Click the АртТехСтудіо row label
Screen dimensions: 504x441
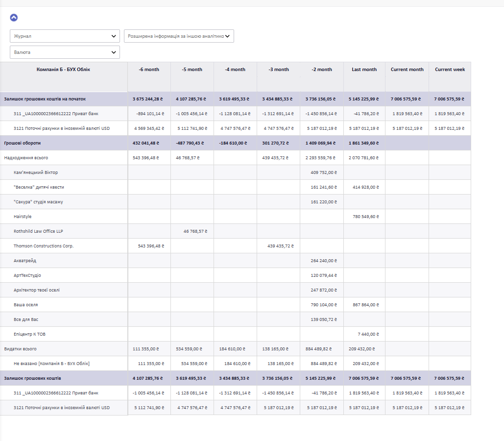27,275
